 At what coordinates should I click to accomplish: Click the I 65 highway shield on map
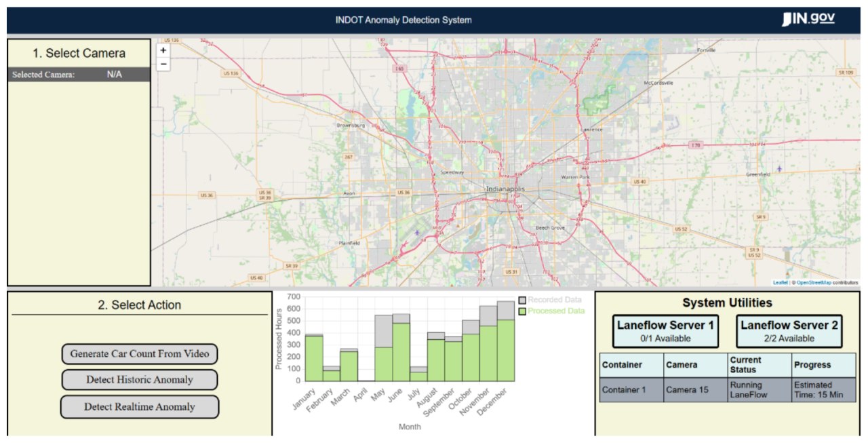click(399, 69)
